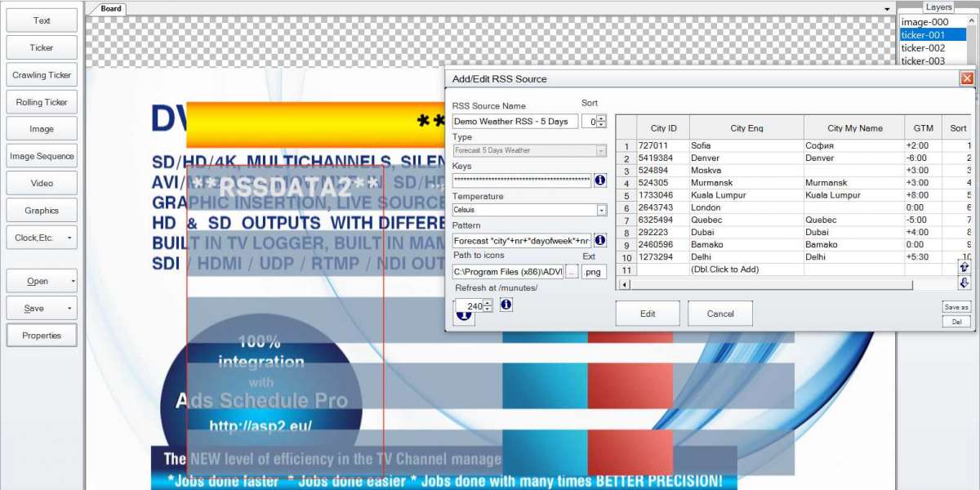Click the Save as button
Image resolution: width=980 pixels, height=490 pixels.
tap(956, 307)
